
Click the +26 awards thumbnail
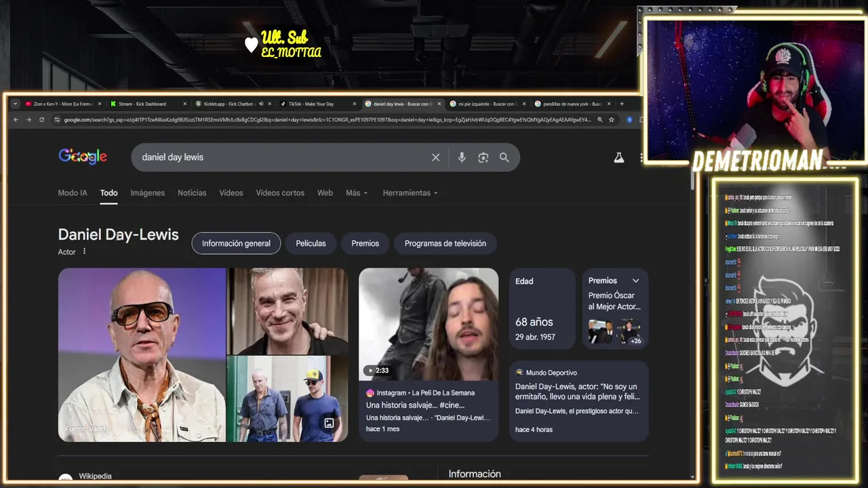(x=629, y=332)
